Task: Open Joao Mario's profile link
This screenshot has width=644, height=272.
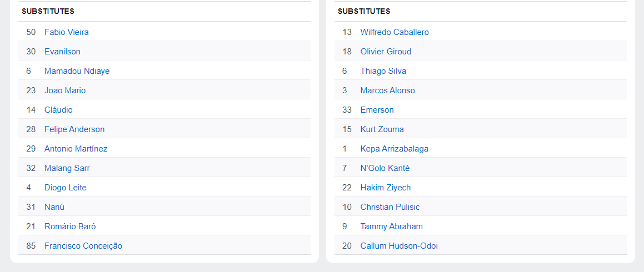Action: [65, 90]
